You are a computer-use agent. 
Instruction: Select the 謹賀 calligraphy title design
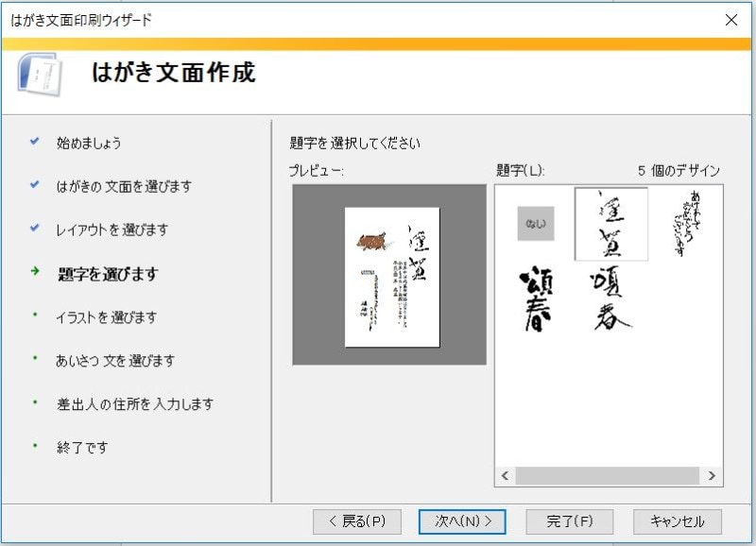click(x=610, y=224)
